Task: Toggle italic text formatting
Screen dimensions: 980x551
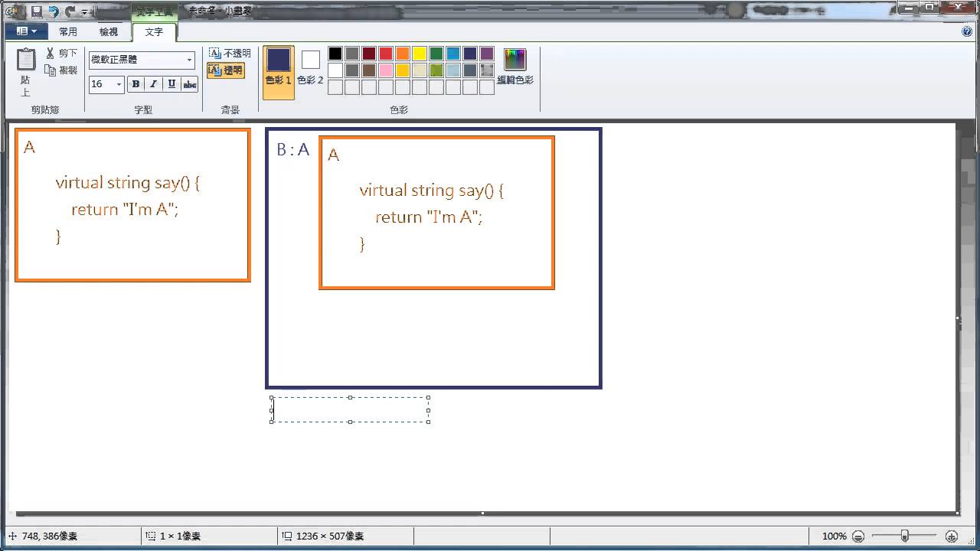Action: coord(153,84)
